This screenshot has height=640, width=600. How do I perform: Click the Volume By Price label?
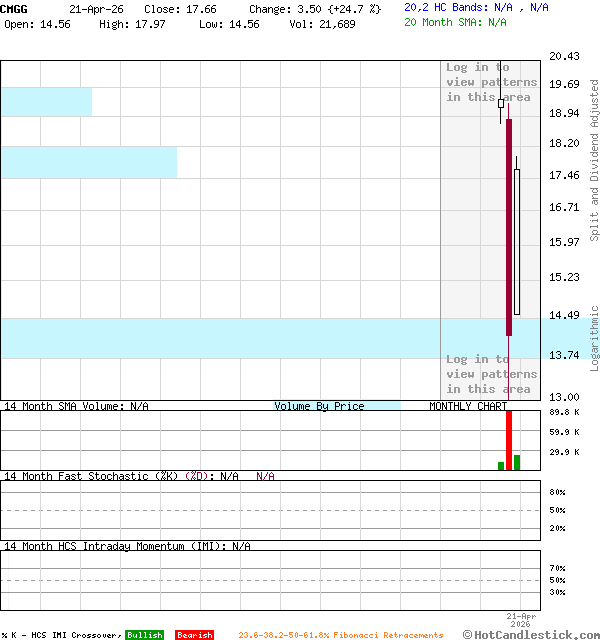coord(319,406)
